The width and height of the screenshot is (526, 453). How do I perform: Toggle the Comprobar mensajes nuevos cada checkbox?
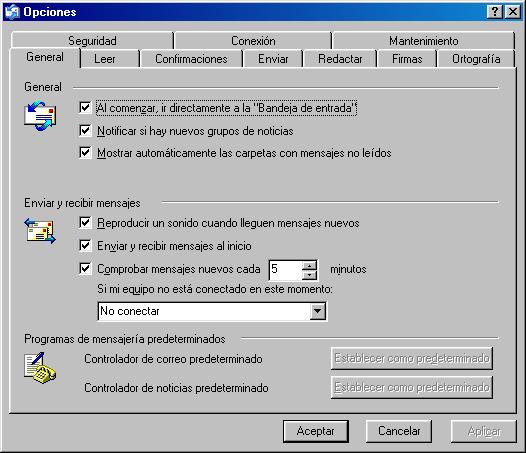click(85, 268)
